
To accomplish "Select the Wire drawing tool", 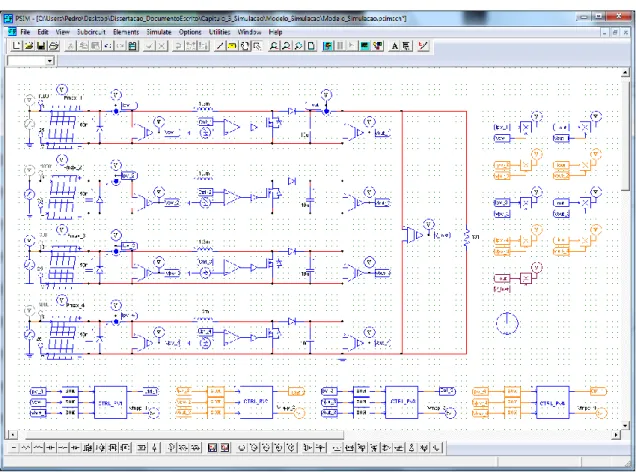I will click(x=219, y=46).
